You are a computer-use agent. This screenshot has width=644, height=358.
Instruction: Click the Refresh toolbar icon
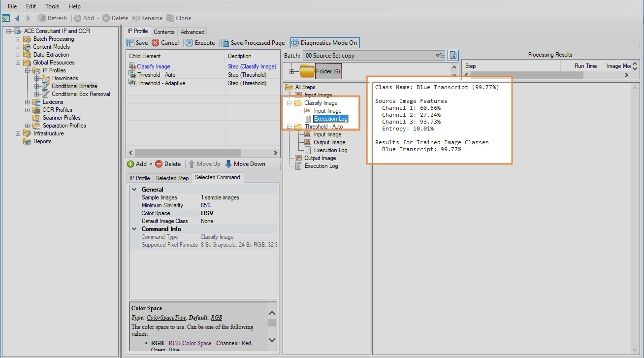[x=43, y=18]
